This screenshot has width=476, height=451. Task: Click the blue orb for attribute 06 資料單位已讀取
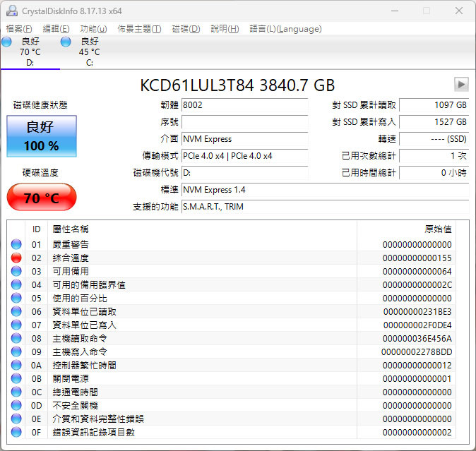tap(16, 311)
